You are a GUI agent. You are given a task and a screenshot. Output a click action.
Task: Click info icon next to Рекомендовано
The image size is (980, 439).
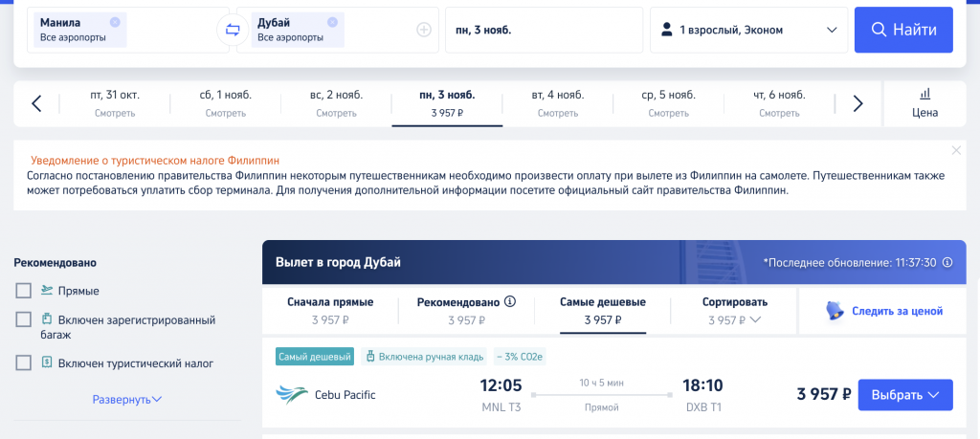click(510, 301)
